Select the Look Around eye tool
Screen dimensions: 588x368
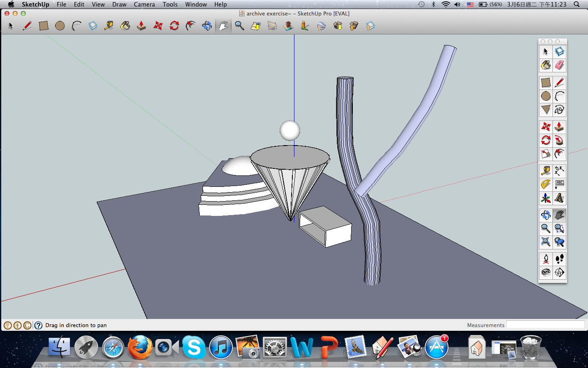point(546,272)
